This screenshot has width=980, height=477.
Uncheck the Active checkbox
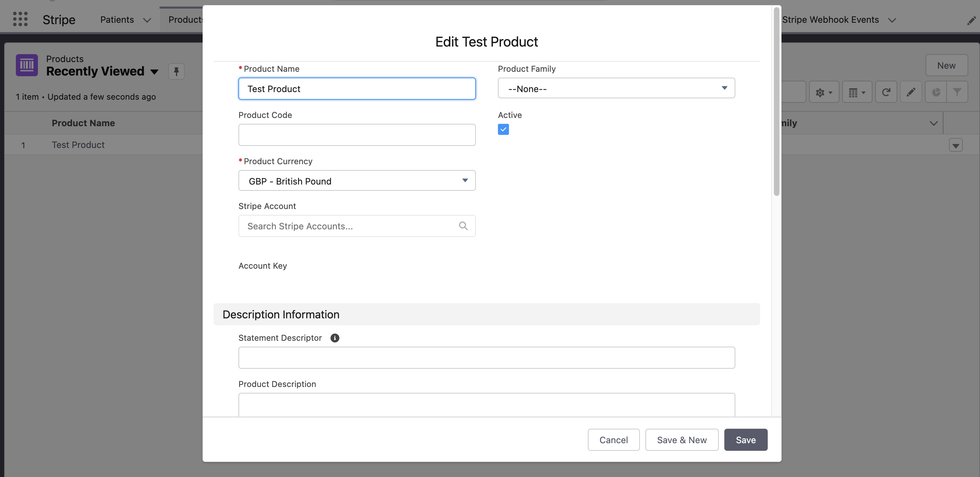tap(503, 129)
